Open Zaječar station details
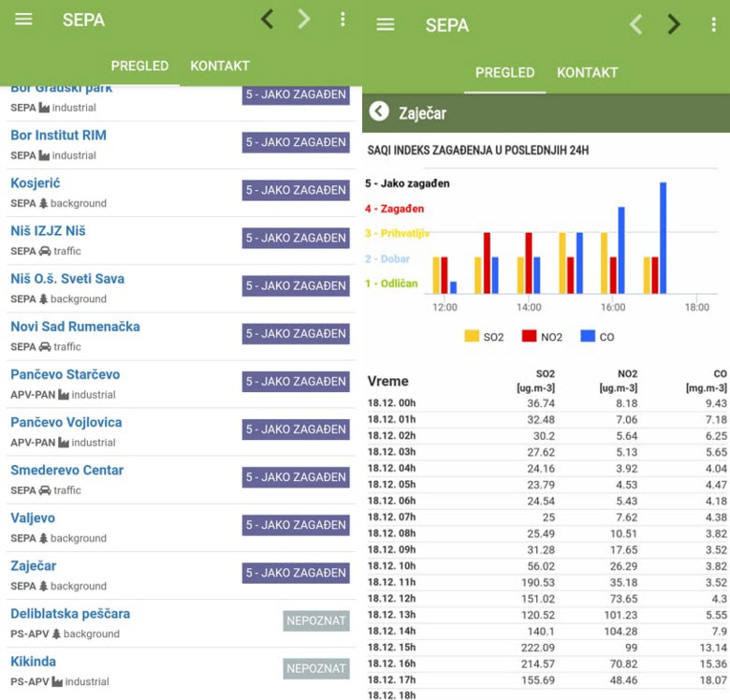730x700 pixels. [34, 566]
